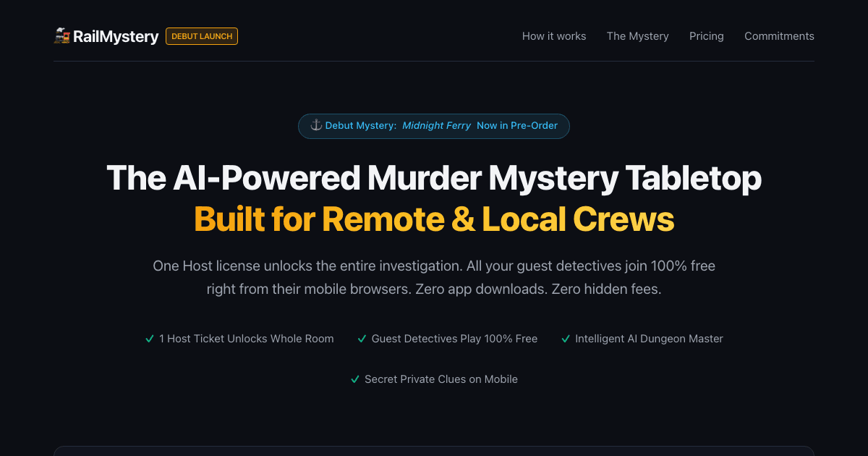Image resolution: width=868 pixels, height=456 pixels.
Task: Click the RailMystery brand name
Action: tap(116, 36)
